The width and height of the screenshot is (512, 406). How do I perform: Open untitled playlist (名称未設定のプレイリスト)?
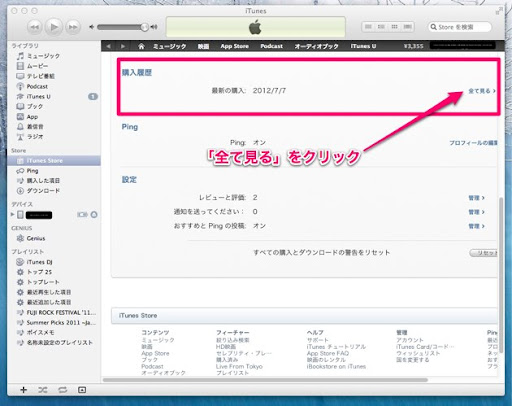click(x=59, y=343)
